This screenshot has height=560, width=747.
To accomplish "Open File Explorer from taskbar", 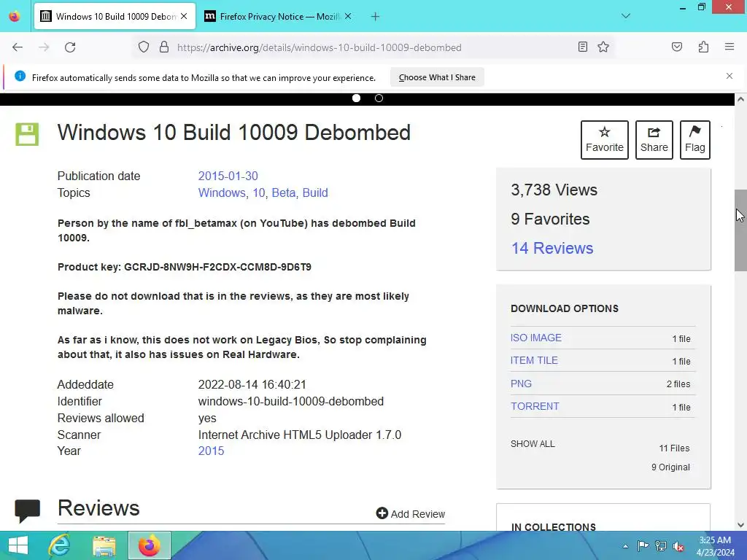I will [x=104, y=546].
